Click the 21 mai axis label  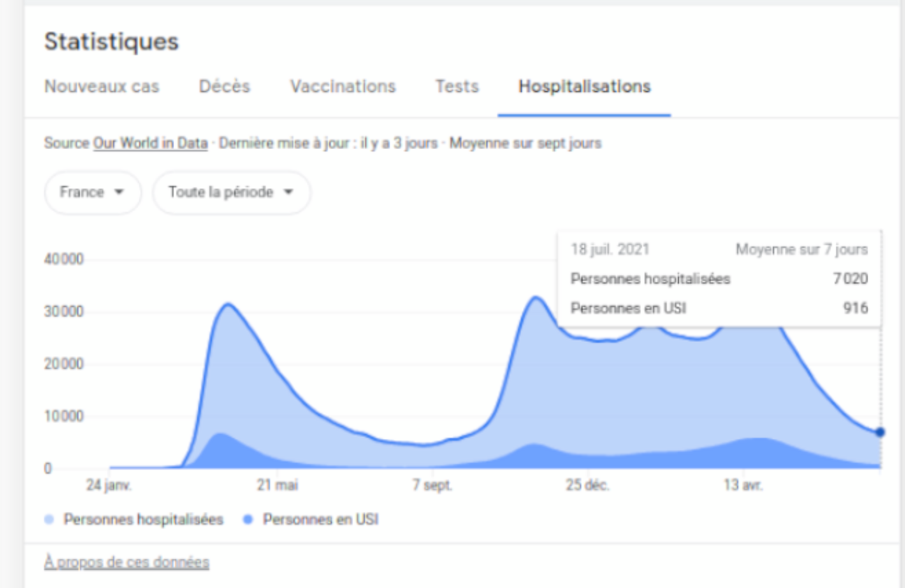tap(277, 485)
